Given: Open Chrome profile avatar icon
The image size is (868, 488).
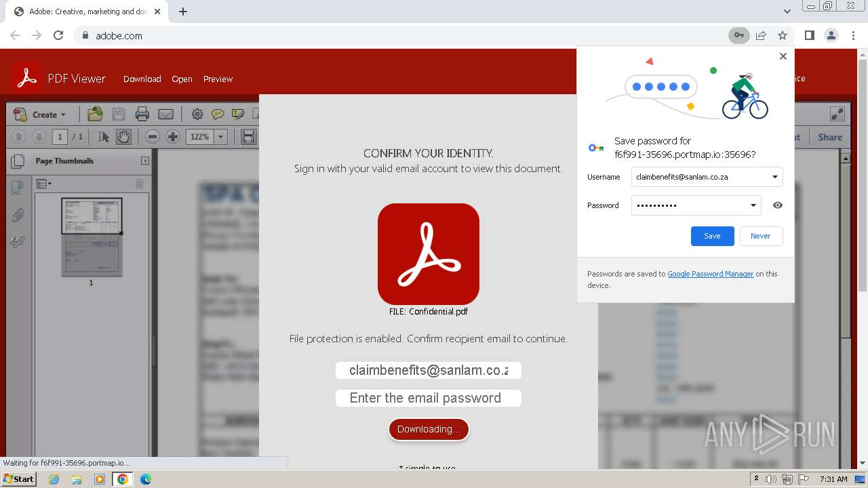Looking at the screenshot, I should [831, 35].
